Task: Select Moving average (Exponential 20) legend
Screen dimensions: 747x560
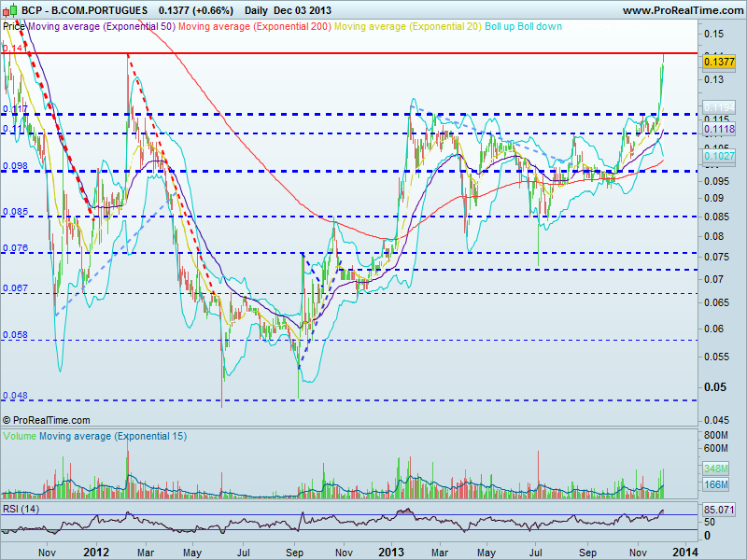Action: click(408, 26)
